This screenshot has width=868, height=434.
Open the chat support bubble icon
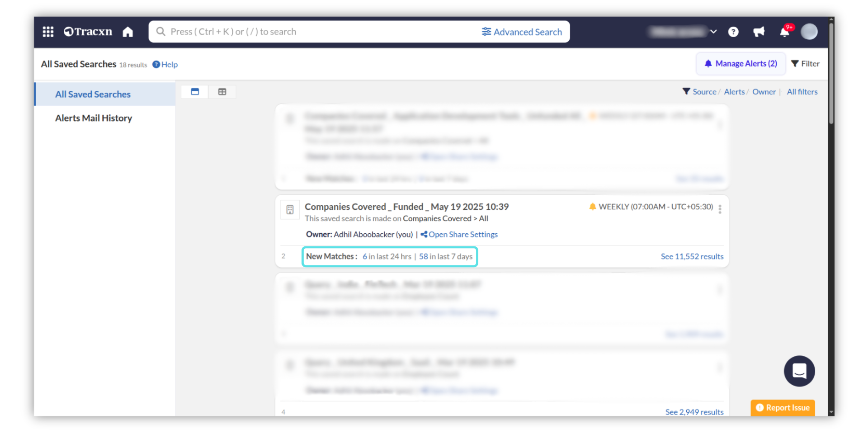coord(799,371)
